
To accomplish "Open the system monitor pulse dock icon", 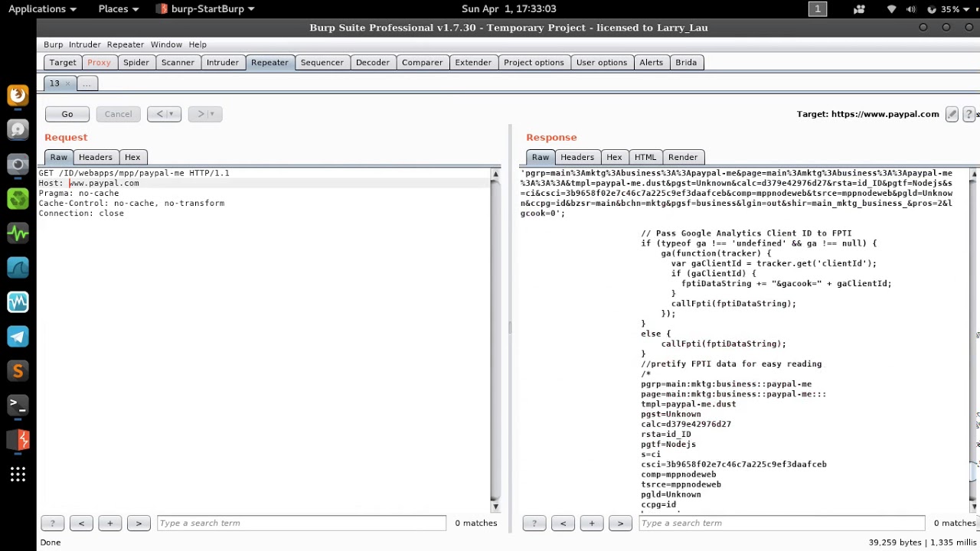I will tap(18, 233).
